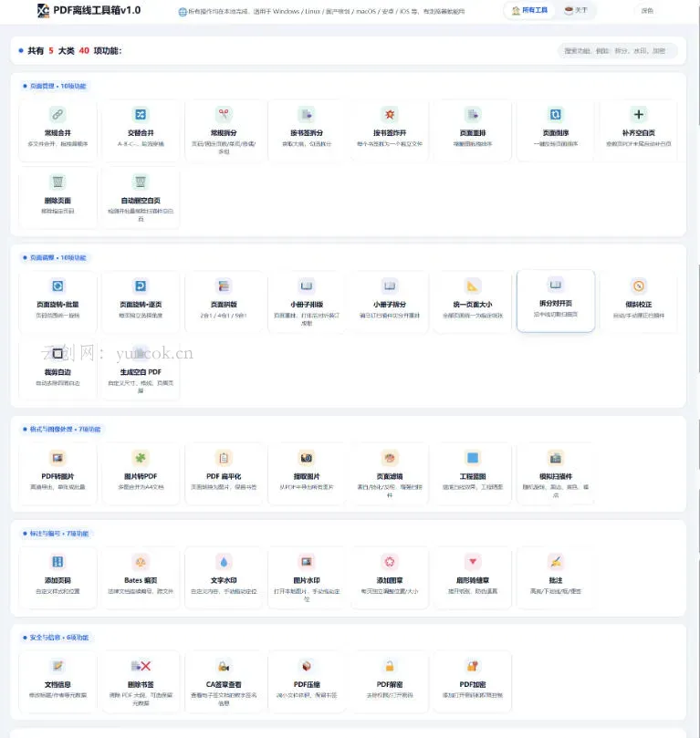Screen dimensions: 700x738
Task: Open the 生成空白 PDF tool card
Action: point(141,370)
